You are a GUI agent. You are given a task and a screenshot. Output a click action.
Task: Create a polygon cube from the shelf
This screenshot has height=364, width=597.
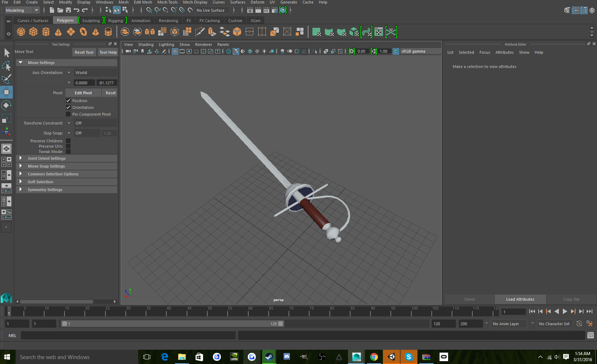click(x=33, y=32)
